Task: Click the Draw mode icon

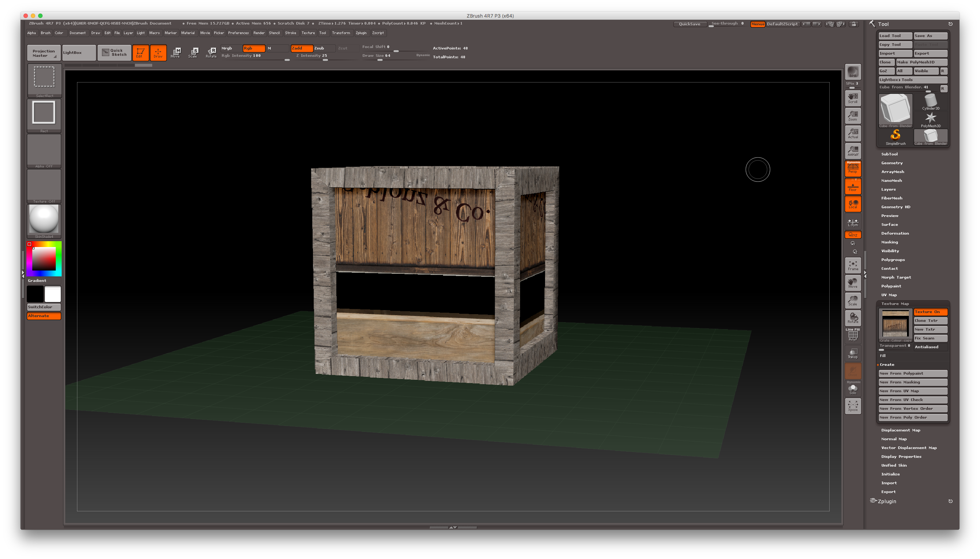Action: tap(158, 52)
